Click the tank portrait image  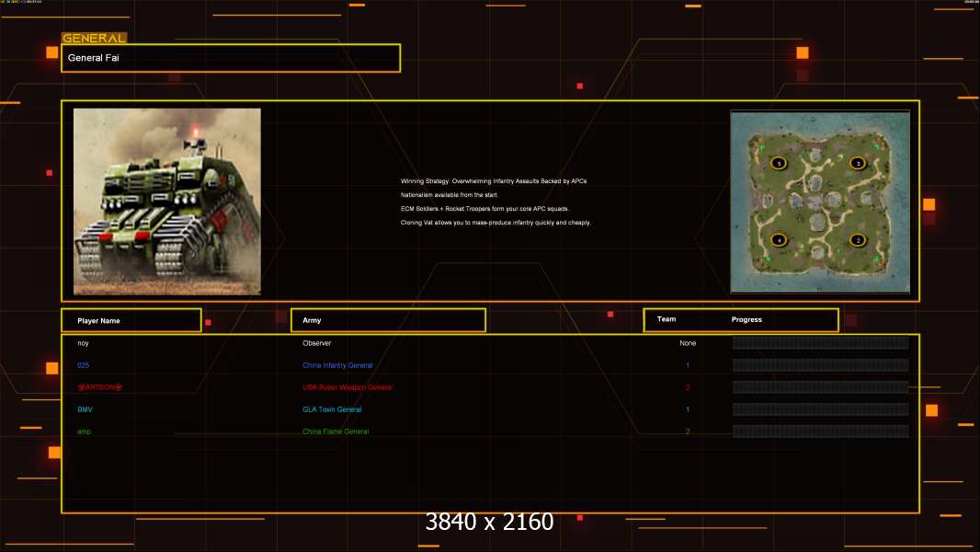(167, 201)
